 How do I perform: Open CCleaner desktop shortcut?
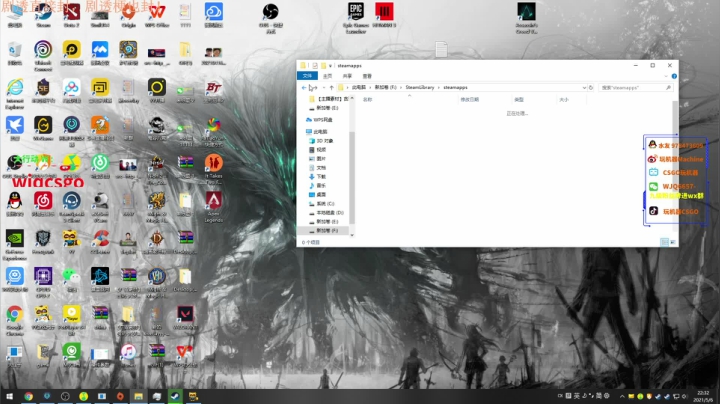(100, 242)
